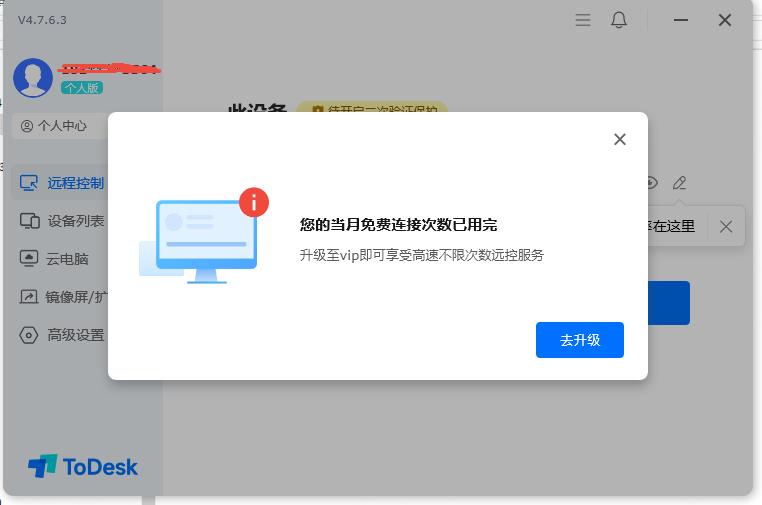Click the two-step verification protection badge
This screenshot has height=505, width=762.
click(372, 107)
